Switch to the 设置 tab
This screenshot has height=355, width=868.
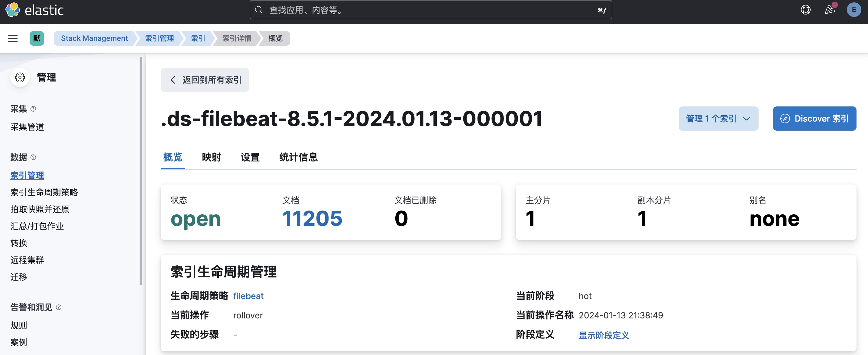click(x=250, y=158)
